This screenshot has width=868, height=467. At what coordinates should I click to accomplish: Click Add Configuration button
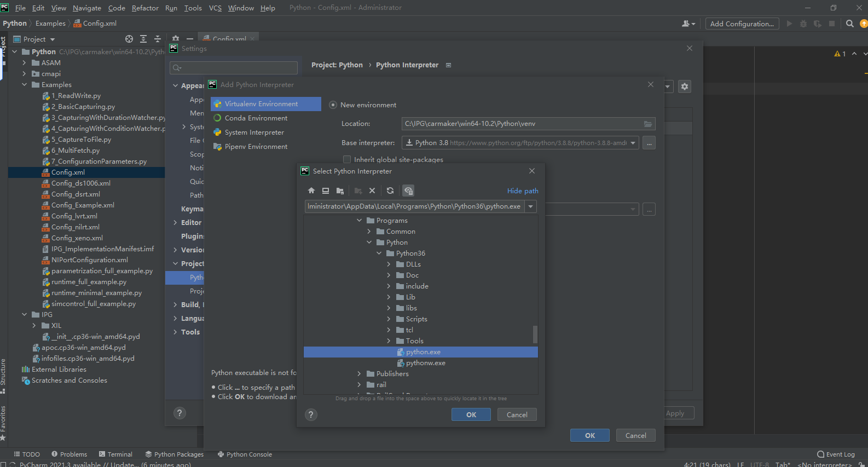(x=742, y=24)
